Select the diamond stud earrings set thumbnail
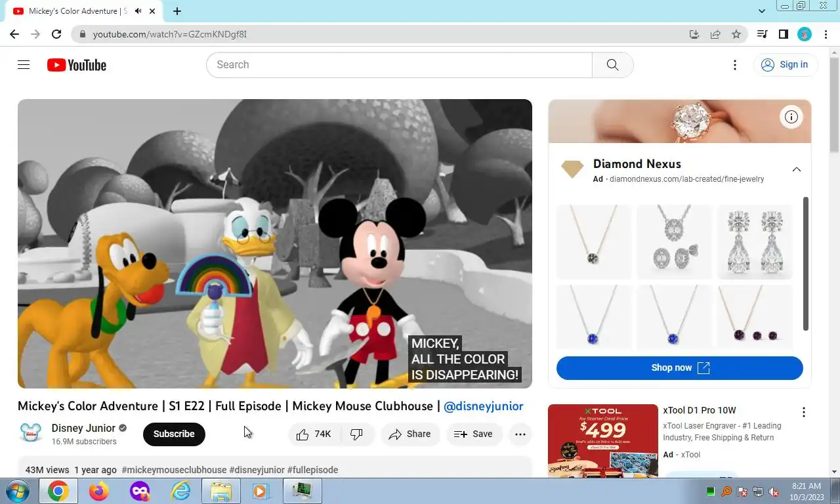 pyautogui.click(x=674, y=242)
